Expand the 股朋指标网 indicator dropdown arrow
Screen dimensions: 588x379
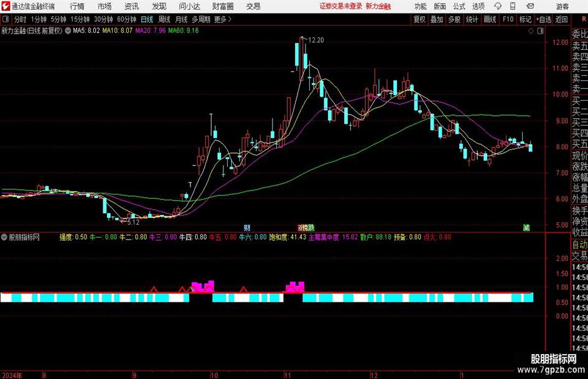coord(4,237)
